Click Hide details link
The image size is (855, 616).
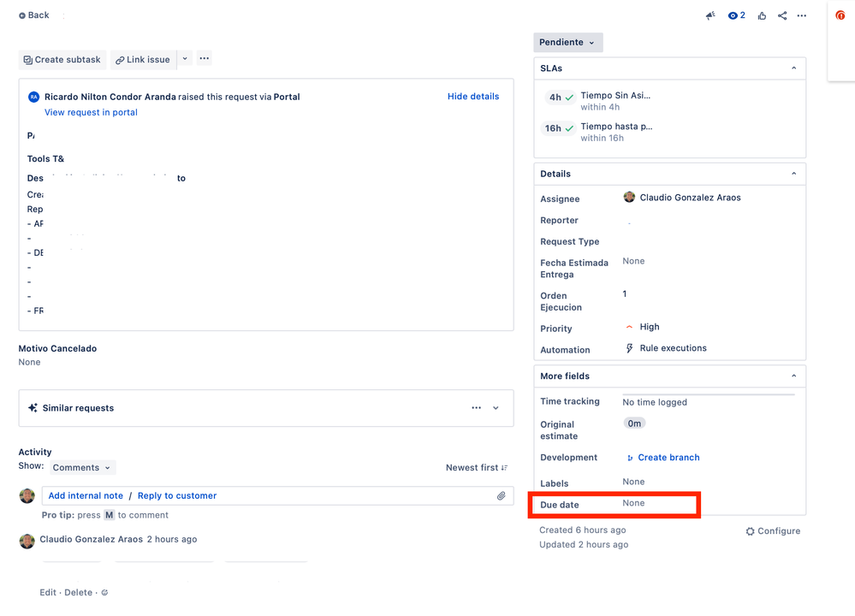point(472,96)
